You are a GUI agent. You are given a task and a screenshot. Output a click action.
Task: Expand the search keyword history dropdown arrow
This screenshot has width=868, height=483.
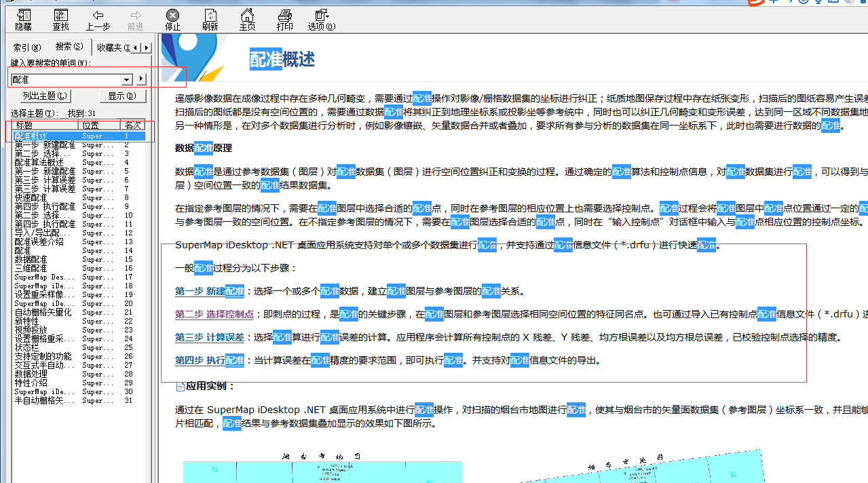point(127,79)
